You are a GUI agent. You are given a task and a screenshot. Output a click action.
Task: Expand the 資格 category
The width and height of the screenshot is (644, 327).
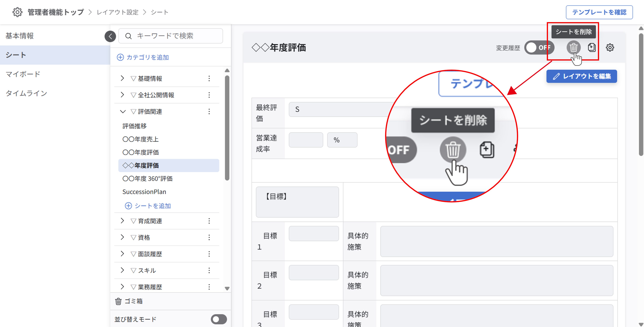[122, 237]
